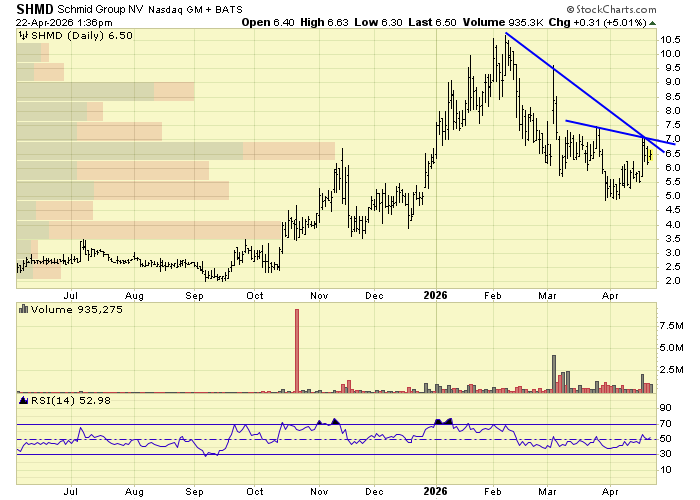Click the Volume 935.3K header value

click(503, 22)
